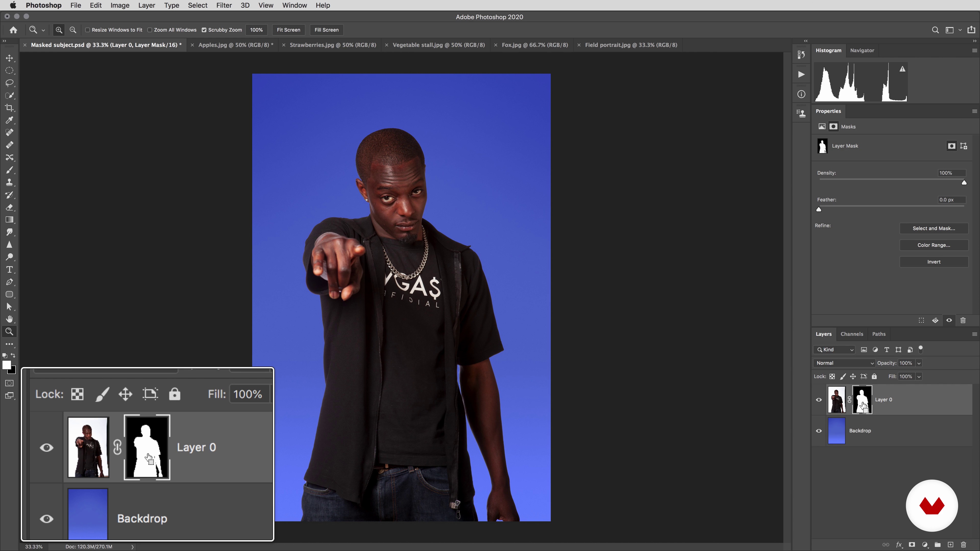Enable Resize Windows to Fit checkbox
This screenshot has height=551, width=980.
[88, 30]
